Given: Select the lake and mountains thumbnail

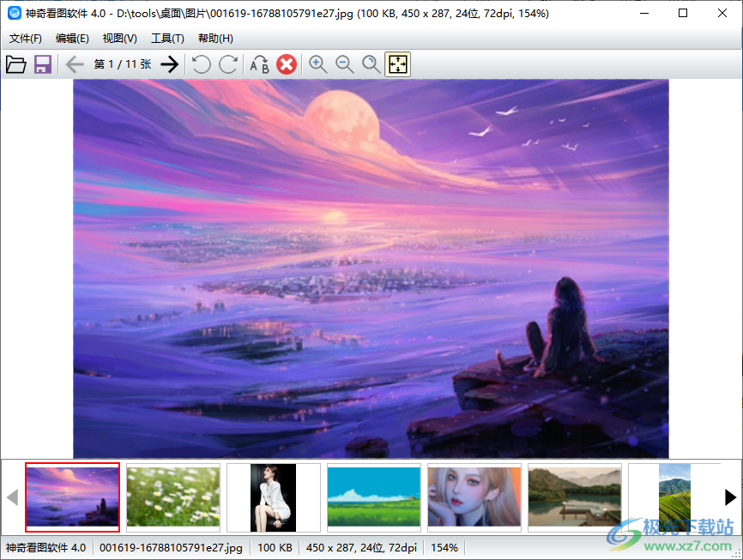Looking at the screenshot, I should 575,497.
